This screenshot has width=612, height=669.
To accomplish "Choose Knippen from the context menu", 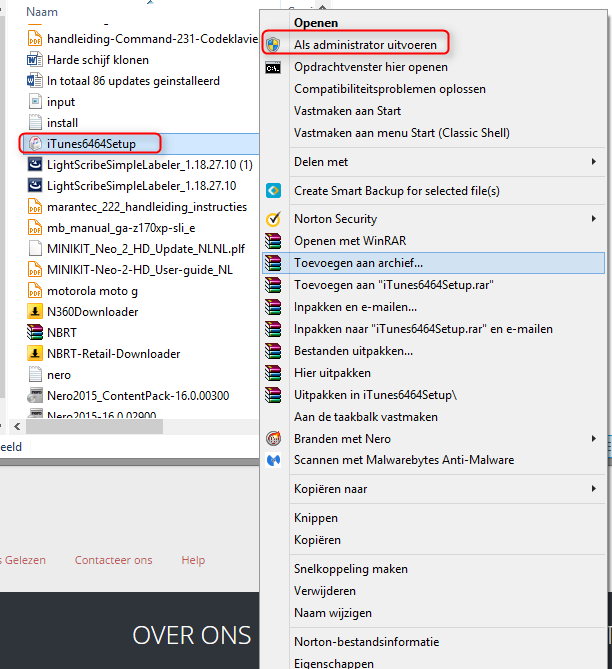I will coord(316,518).
